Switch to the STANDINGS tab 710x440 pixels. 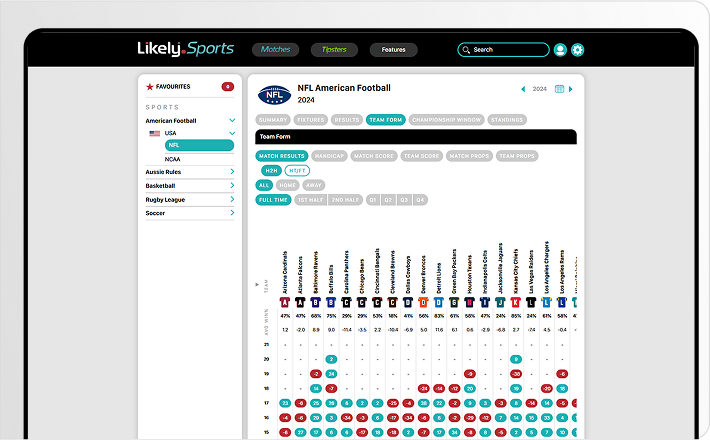(x=507, y=120)
